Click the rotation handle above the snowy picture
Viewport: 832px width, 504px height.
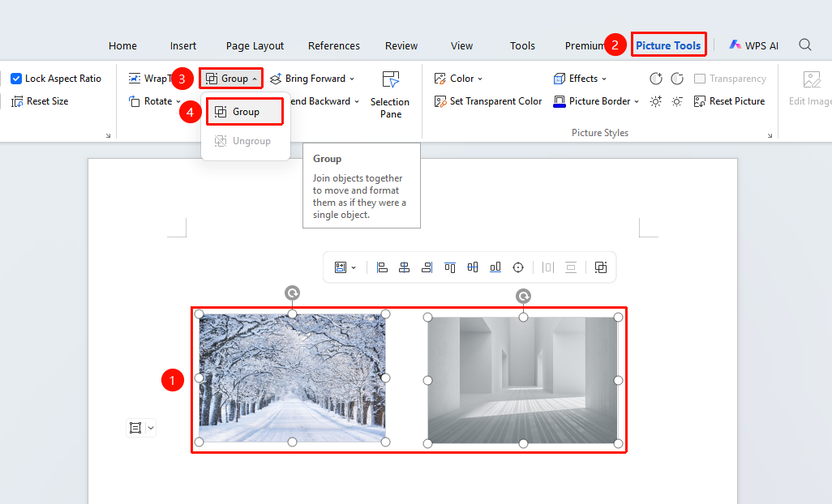tap(293, 293)
